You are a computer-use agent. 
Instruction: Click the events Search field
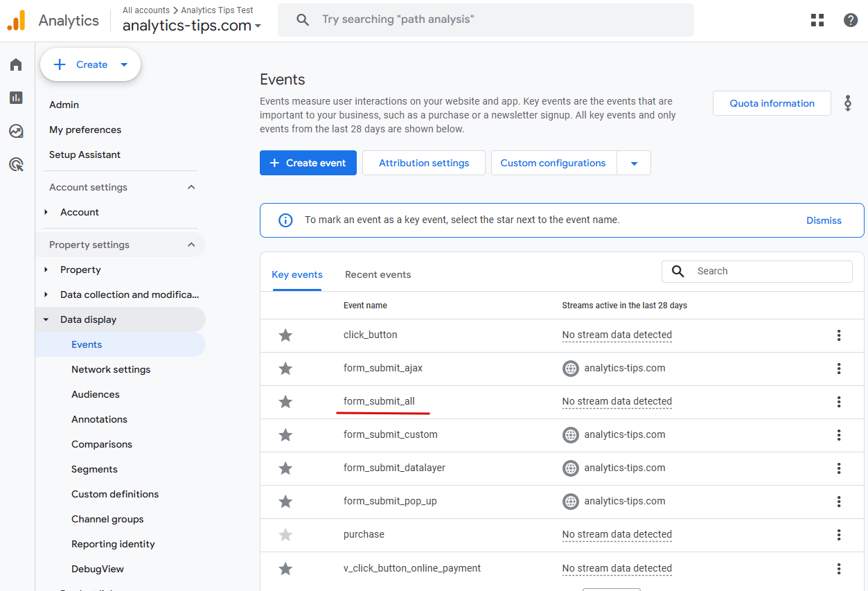(769, 271)
